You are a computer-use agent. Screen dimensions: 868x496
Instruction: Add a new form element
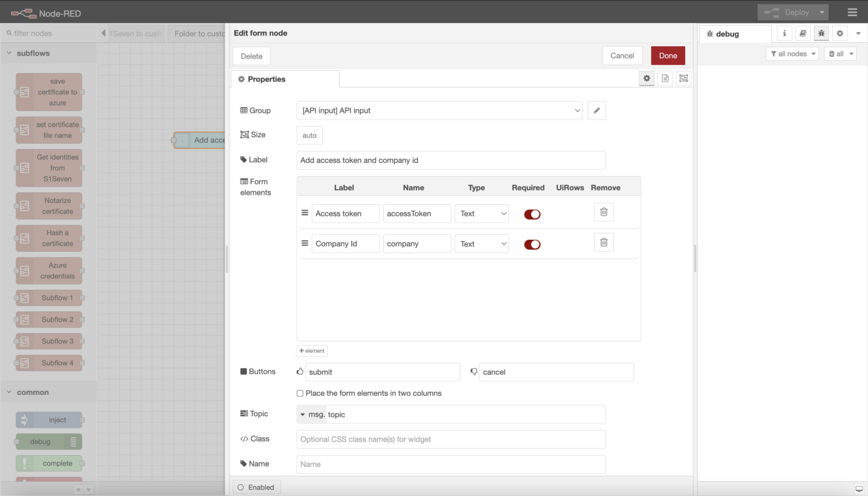coord(312,350)
